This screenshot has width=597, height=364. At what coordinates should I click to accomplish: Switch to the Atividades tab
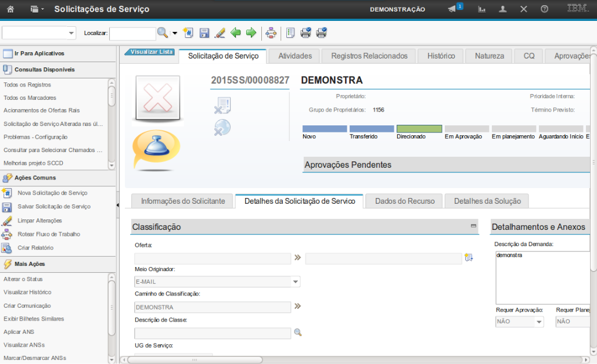coord(295,56)
